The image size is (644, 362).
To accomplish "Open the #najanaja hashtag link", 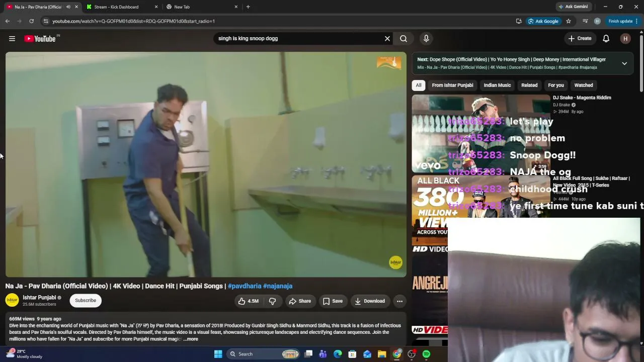I will 278,286.
